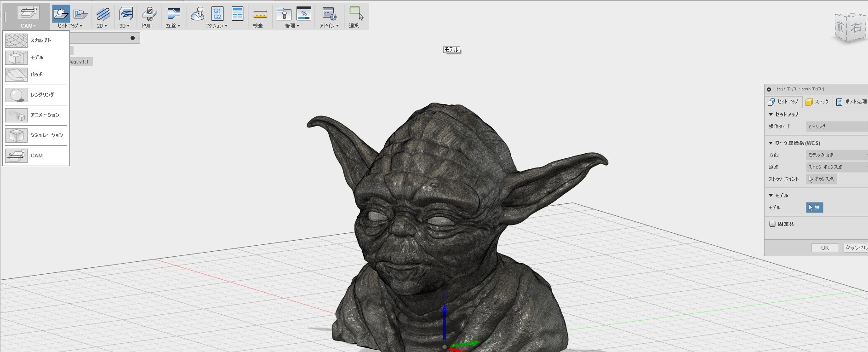Screen dimensions: 868x352
Task: Click the task manager percent icon
Action: click(x=304, y=14)
